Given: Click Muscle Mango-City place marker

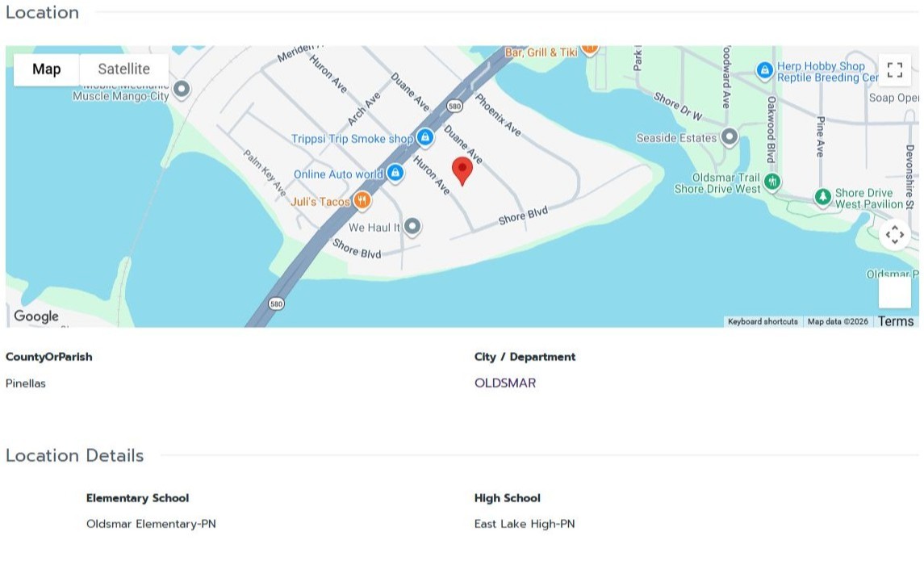Looking at the screenshot, I should (182, 90).
